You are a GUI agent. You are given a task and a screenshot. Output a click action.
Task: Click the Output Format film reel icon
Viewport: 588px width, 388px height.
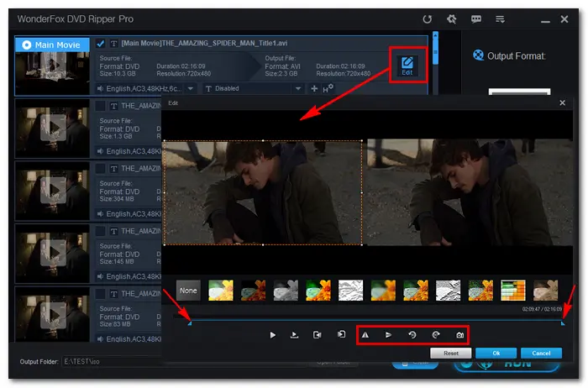point(478,55)
